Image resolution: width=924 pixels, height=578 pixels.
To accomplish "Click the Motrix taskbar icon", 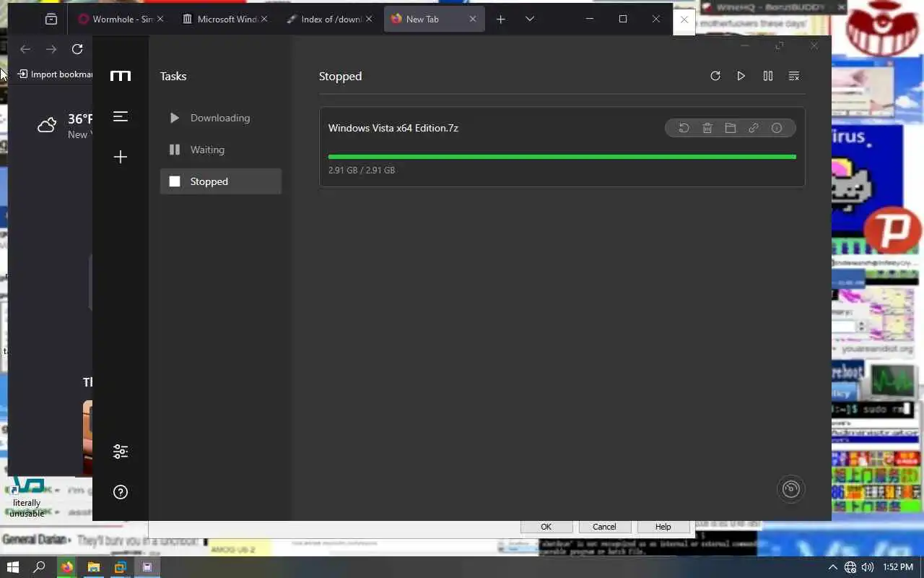I will point(147,567).
